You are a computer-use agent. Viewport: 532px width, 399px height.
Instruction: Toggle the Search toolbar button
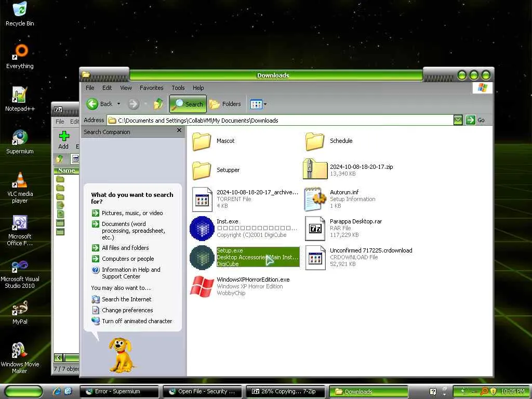click(188, 104)
